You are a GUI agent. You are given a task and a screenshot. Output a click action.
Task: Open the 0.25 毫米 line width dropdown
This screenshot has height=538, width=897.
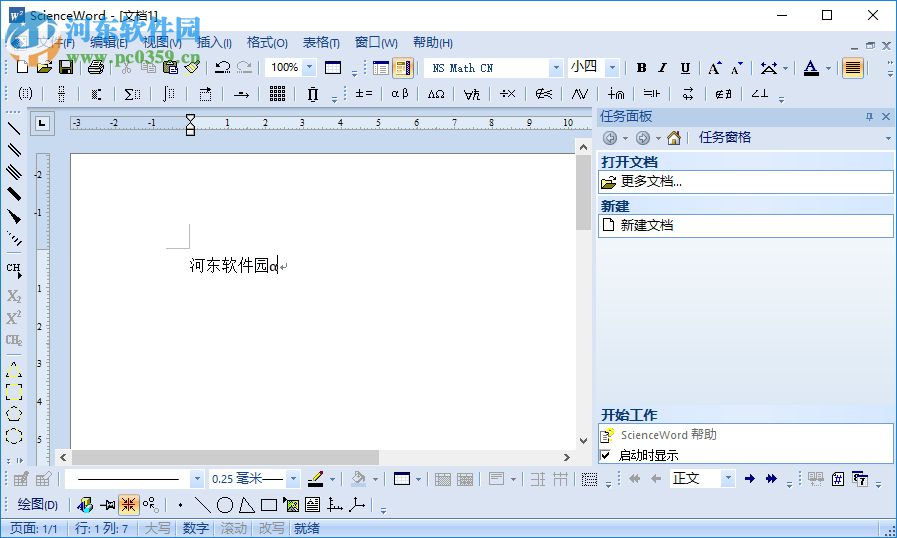(293, 478)
